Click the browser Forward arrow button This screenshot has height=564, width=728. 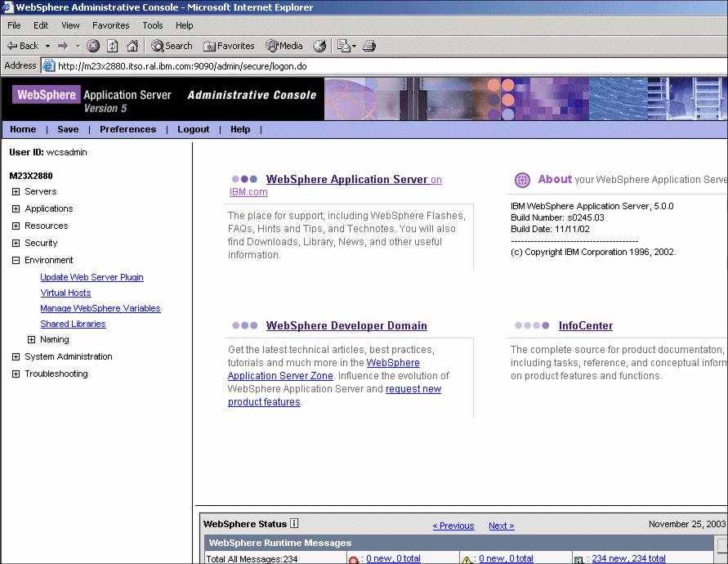pyautogui.click(x=63, y=46)
